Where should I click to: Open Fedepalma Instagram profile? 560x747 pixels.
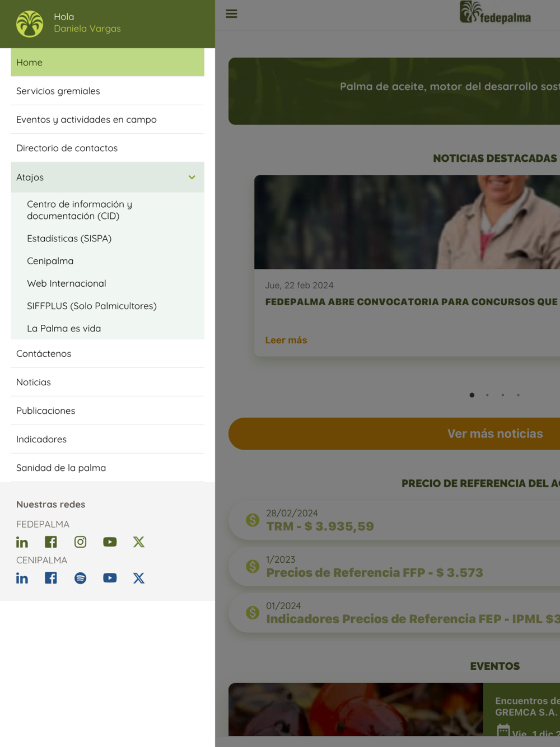click(x=80, y=542)
